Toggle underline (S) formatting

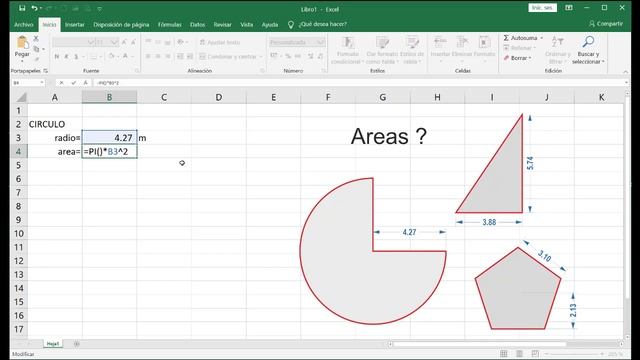76,56
